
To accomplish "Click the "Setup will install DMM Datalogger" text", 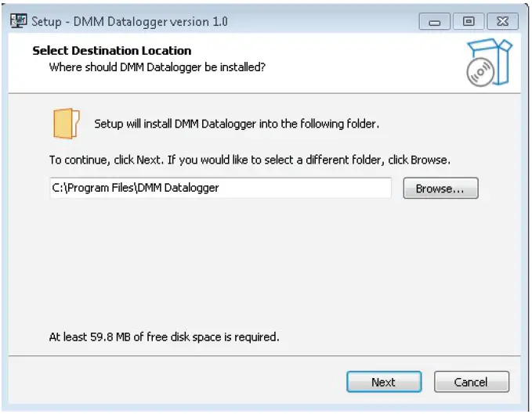I will 237,124.
